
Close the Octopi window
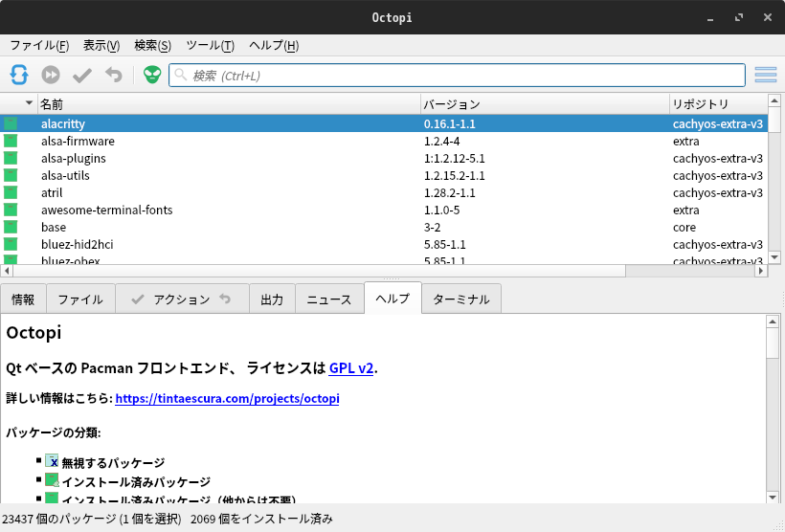coord(768,17)
